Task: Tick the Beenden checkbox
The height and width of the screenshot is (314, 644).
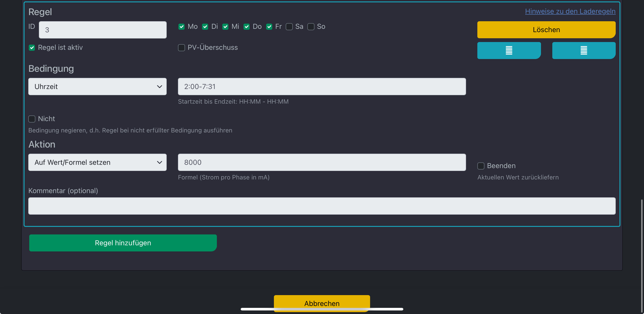Action: tap(481, 166)
